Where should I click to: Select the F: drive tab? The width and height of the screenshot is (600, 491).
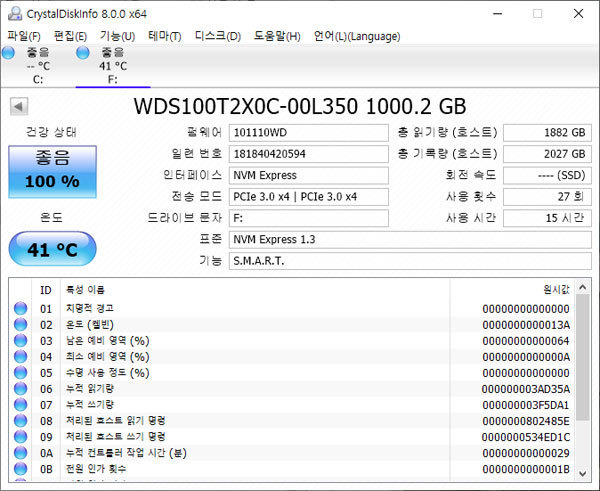tap(113, 66)
